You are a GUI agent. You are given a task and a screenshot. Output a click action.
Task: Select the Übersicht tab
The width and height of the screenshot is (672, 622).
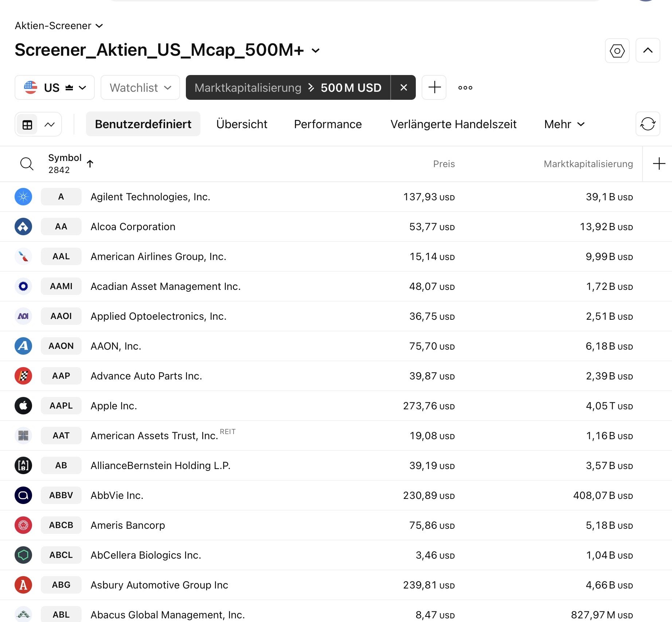[242, 124]
